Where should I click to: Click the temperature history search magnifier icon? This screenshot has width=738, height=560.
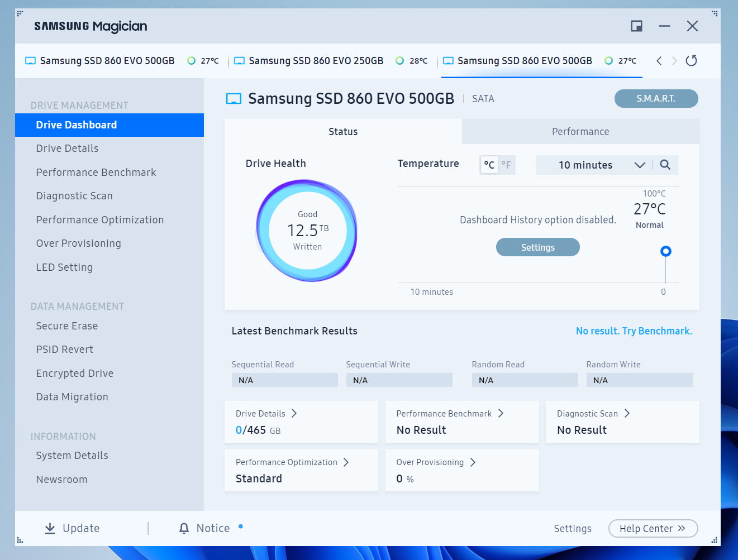click(x=665, y=165)
